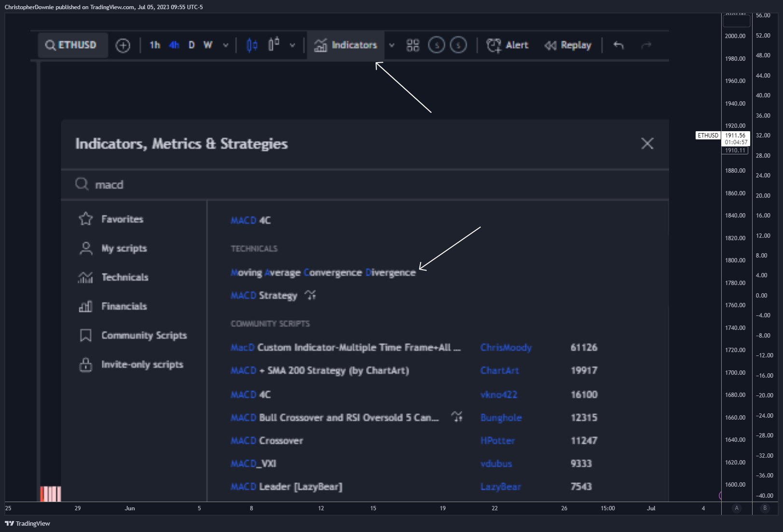Screen dimensions: 783x532
Task: Open the indicator templates grid icon
Action: (x=413, y=45)
